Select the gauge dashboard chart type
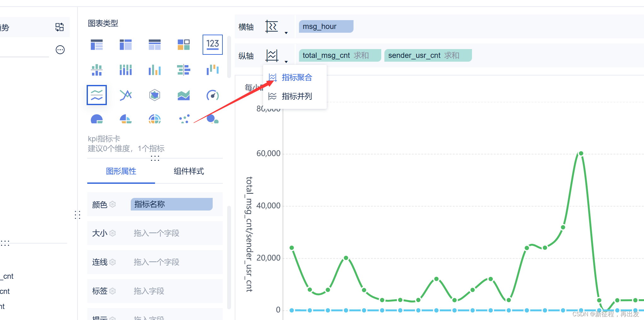 213,95
